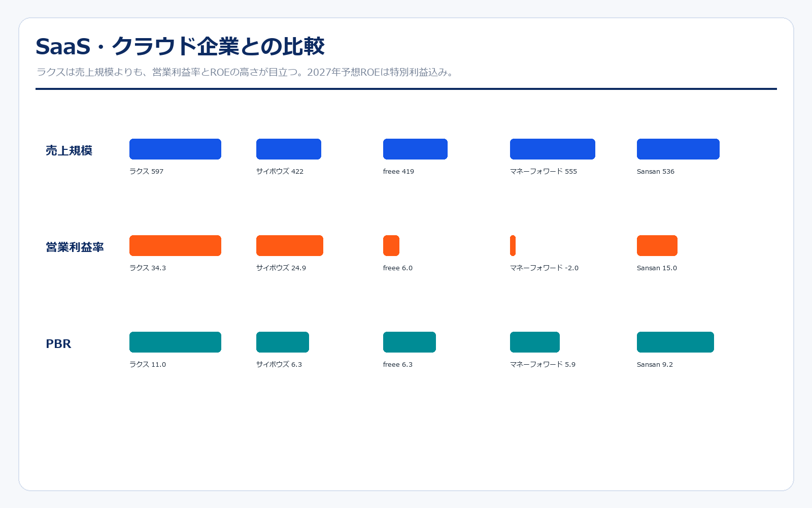
Task: Click the label マネーフォワード 5.9
Action: [543, 364]
